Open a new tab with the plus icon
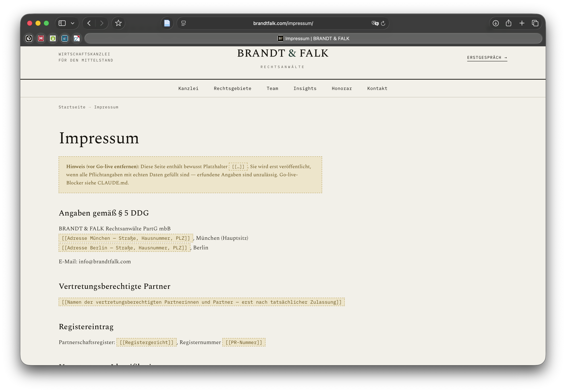Image resolution: width=566 pixels, height=392 pixels. [522, 23]
